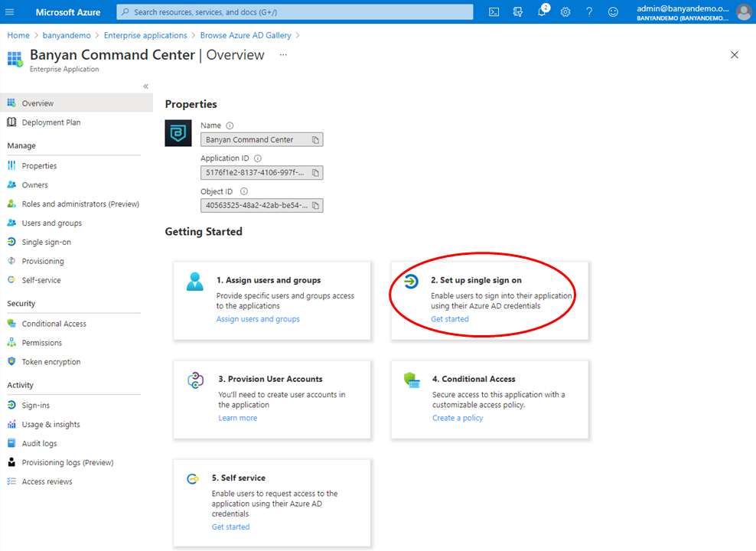Copy the Application ID to clipboard
The width and height of the screenshot is (756, 551).
[x=314, y=173]
